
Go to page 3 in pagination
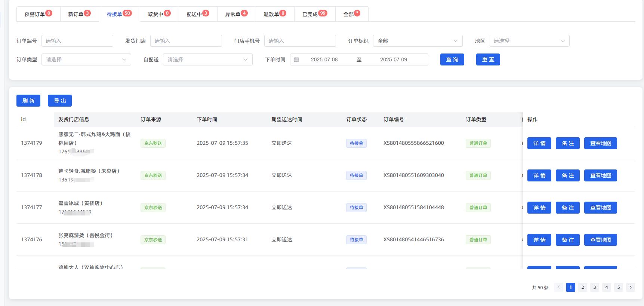[595, 287]
